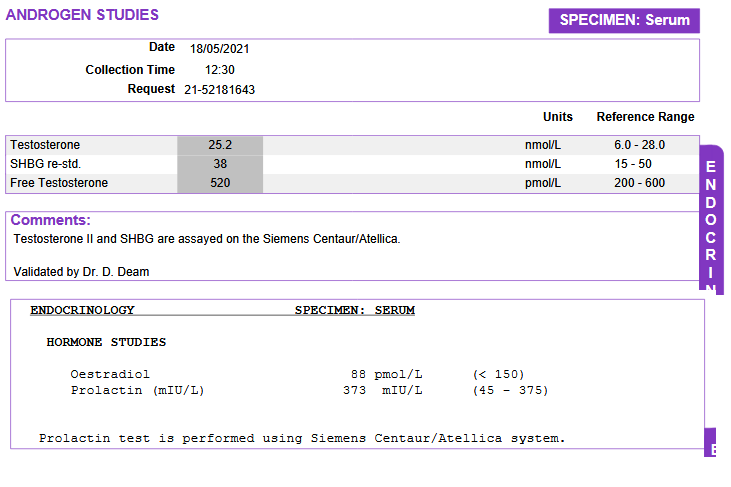Select the Oestradiol result 88 pmol/L
Viewport: 731px width, 487px height.
click(387, 374)
